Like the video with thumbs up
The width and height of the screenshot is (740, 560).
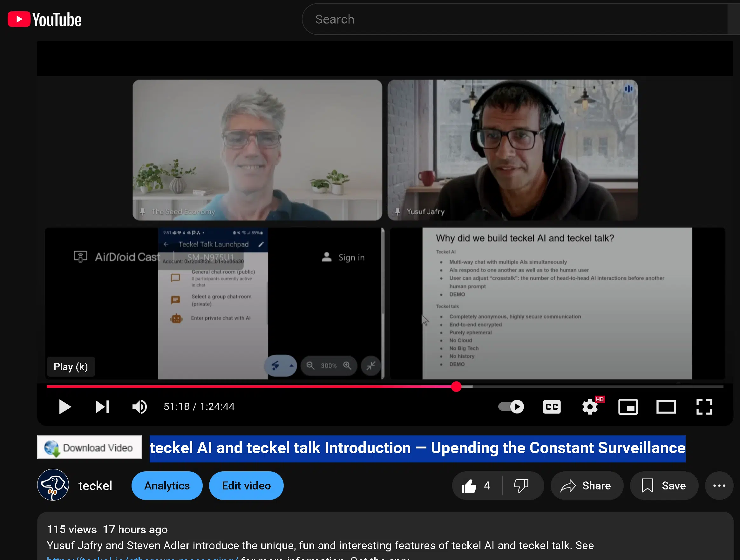(476, 486)
